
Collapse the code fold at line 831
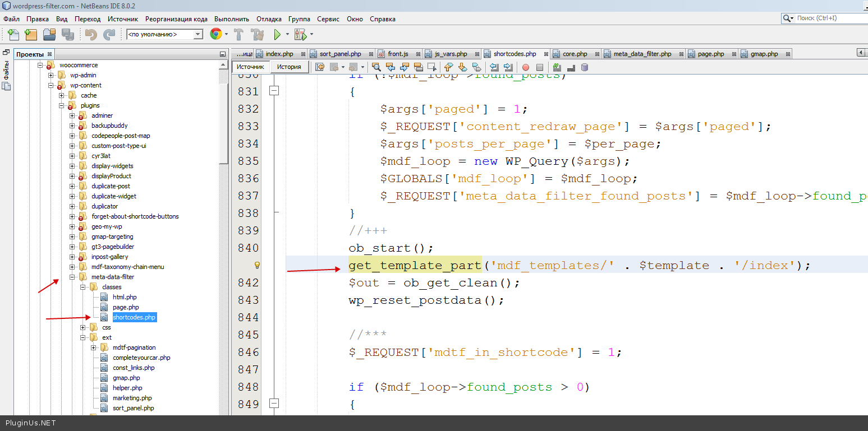tap(274, 91)
